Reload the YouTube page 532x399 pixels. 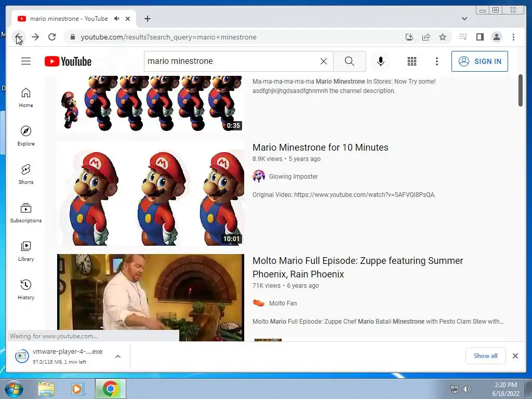pyautogui.click(x=52, y=37)
